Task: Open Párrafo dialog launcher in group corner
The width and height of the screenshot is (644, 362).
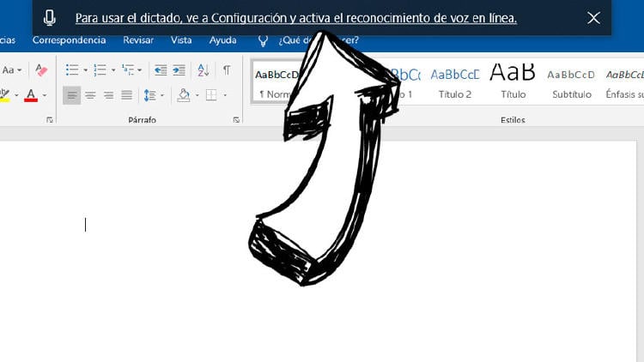Action: (236, 121)
